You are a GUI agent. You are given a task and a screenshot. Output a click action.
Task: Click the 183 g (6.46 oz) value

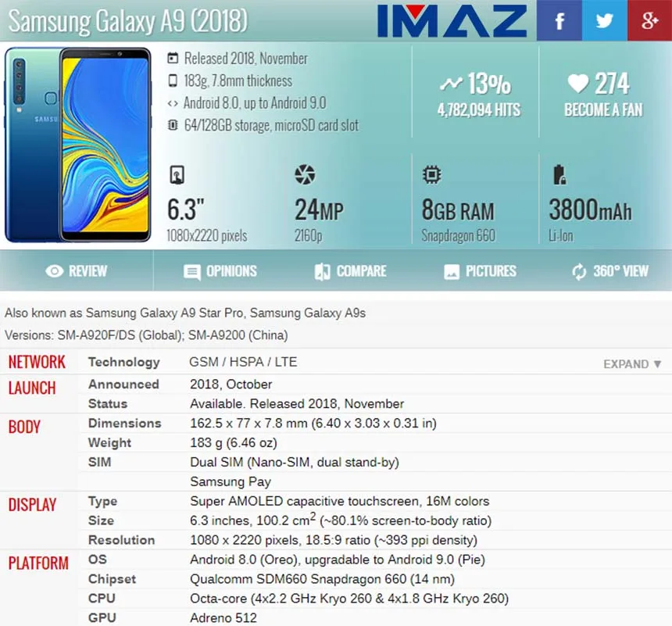pyautogui.click(x=234, y=443)
